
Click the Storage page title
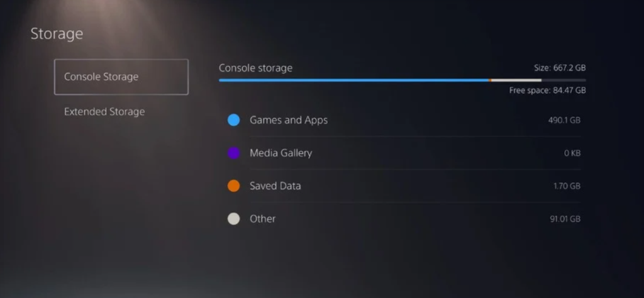[57, 34]
